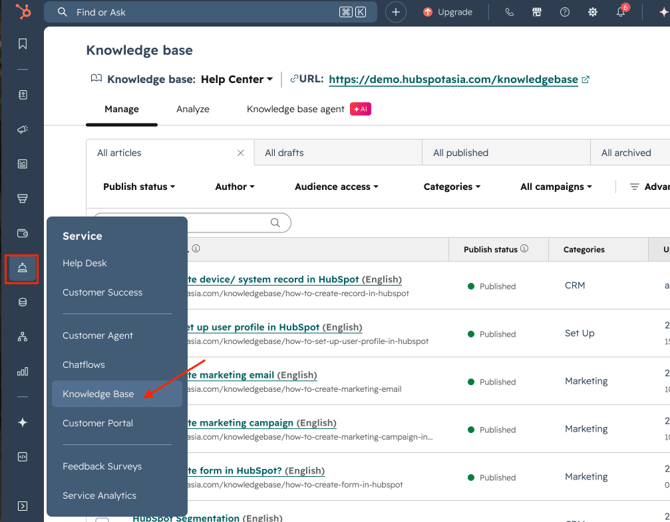This screenshot has height=522, width=670.
Task: Open the Automation workflows sidebar icon
Action: click(x=23, y=337)
